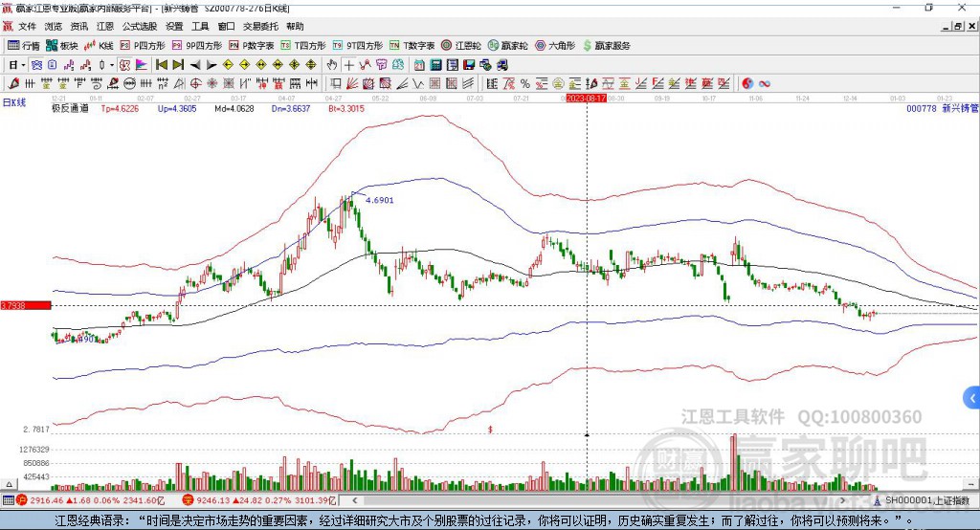Screen dimensions: 980x530
Task: Launch the 江恩轮 Gann wheel
Action: click(461, 46)
